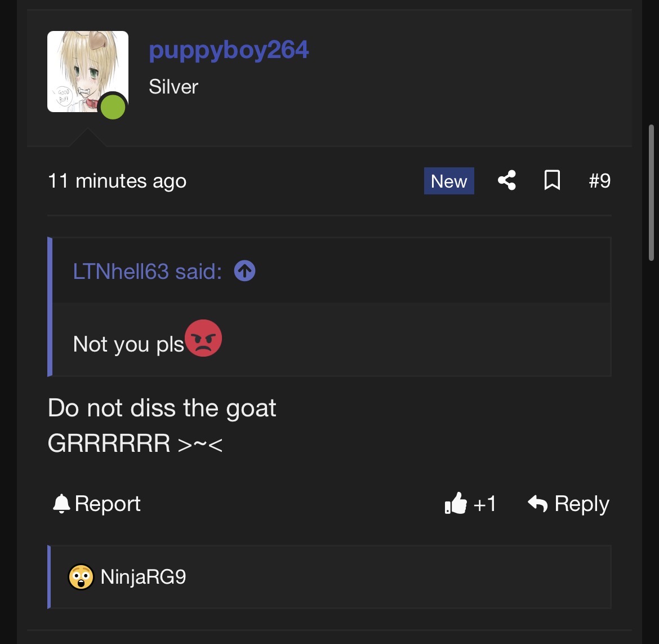Click the Reply button text
659x644 pixels.
[581, 504]
